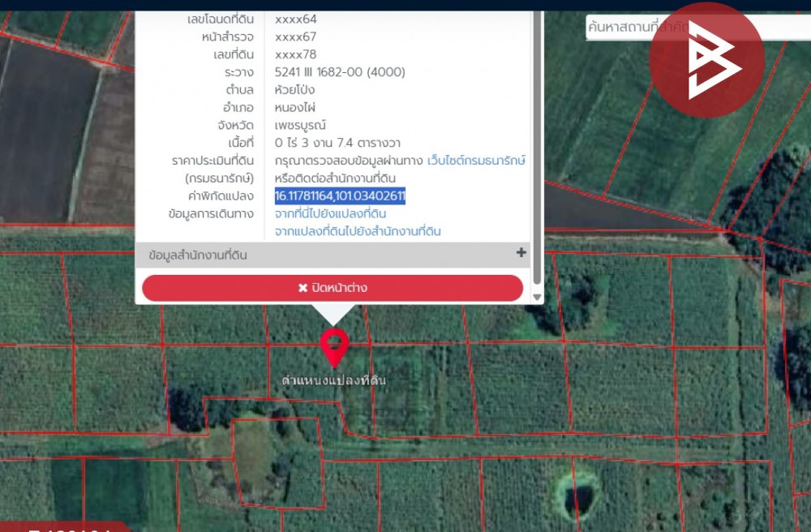
Task: Click the plus icon on land office row
Action: pyautogui.click(x=521, y=253)
